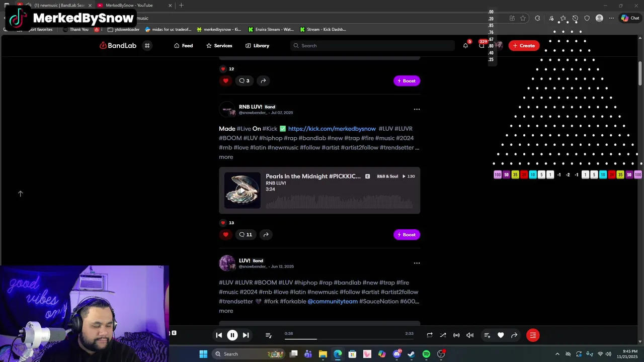This screenshot has width=644, height=362.
Task: Open the Kick Stream Dashboard bookmark
Action: (323, 30)
